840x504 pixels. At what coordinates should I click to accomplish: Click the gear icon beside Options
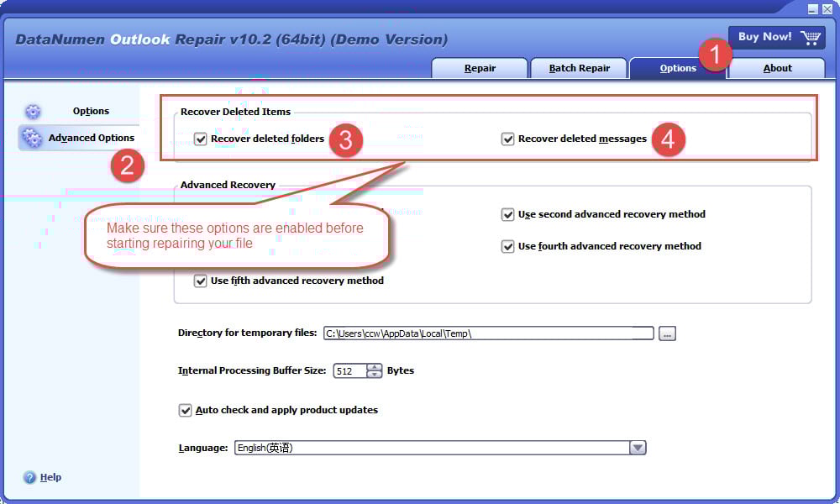point(33,112)
